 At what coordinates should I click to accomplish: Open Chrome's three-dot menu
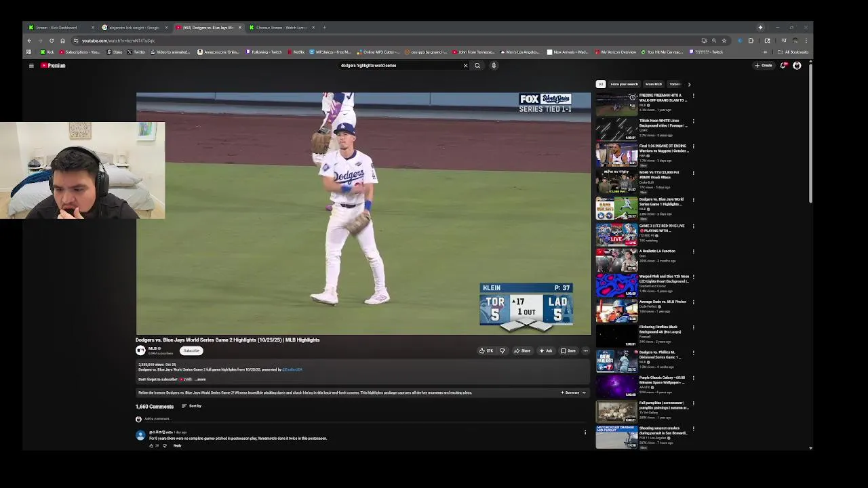(x=806, y=41)
